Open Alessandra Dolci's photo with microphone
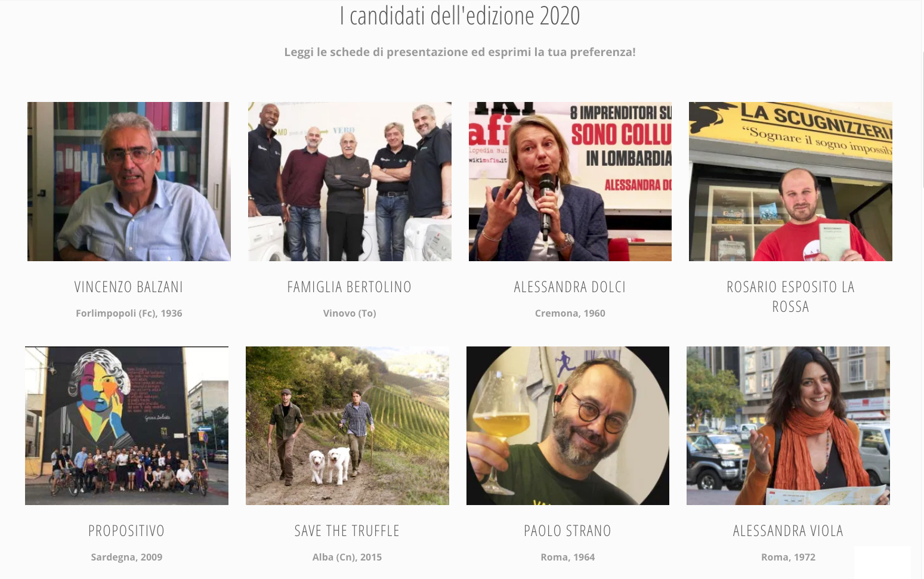This screenshot has width=924, height=579. coord(570,181)
